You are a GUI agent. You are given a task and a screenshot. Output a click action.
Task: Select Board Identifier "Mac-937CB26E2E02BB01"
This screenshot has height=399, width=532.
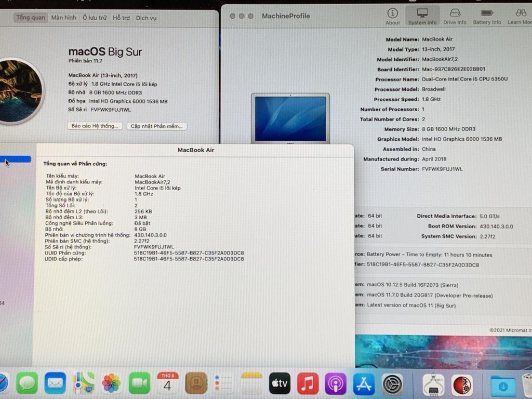coord(454,69)
